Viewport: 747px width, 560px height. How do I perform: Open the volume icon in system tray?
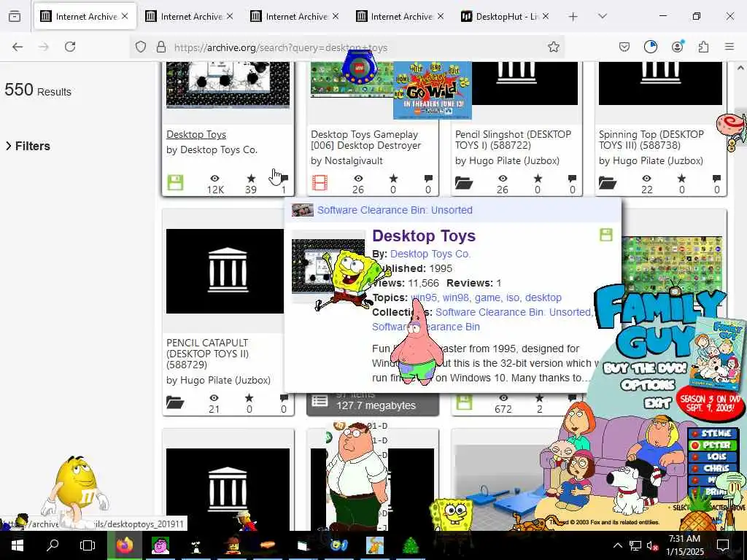[652, 545]
